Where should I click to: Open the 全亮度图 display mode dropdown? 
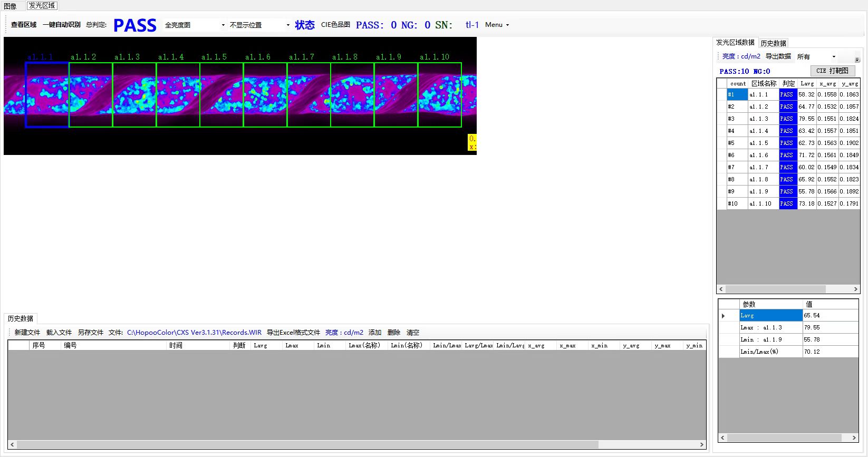[x=195, y=25]
